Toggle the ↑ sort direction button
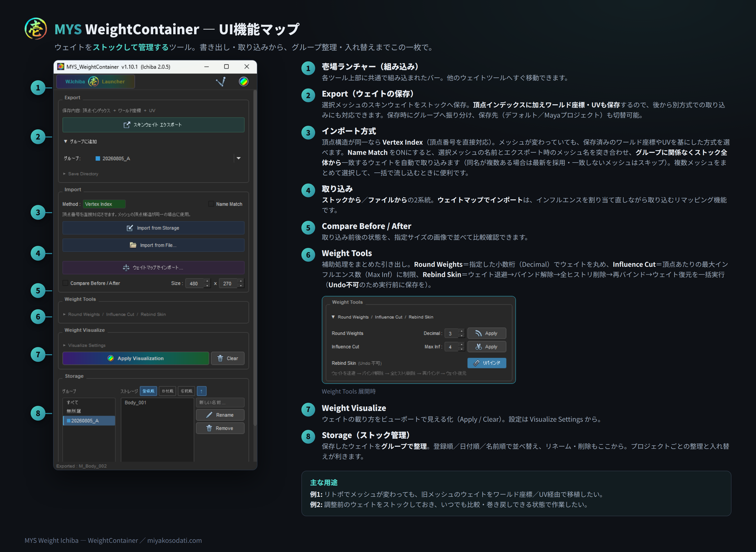Viewport: 756px width, 552px height. [202, 391]
